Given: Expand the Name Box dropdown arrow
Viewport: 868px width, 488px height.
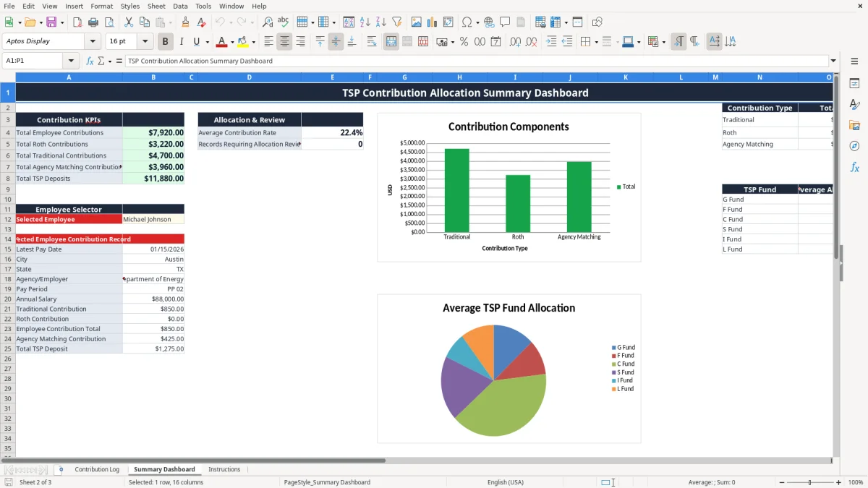Looking at the screenshot, I should (71, 61).
